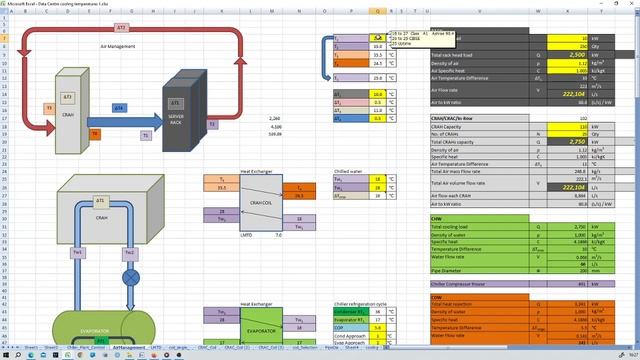Click the green EVAPORATOR heat exchanger box
The image size is (640, 360).
(261, 326)
